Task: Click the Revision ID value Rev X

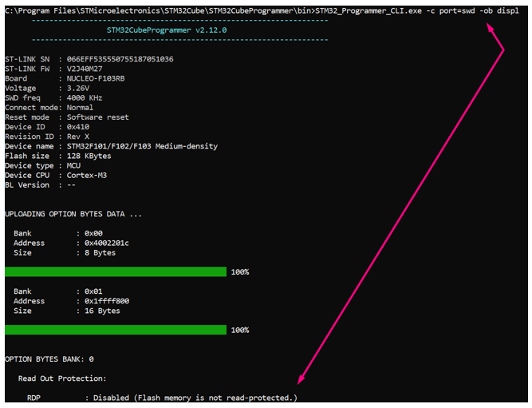Action: (x=78, y=137)
